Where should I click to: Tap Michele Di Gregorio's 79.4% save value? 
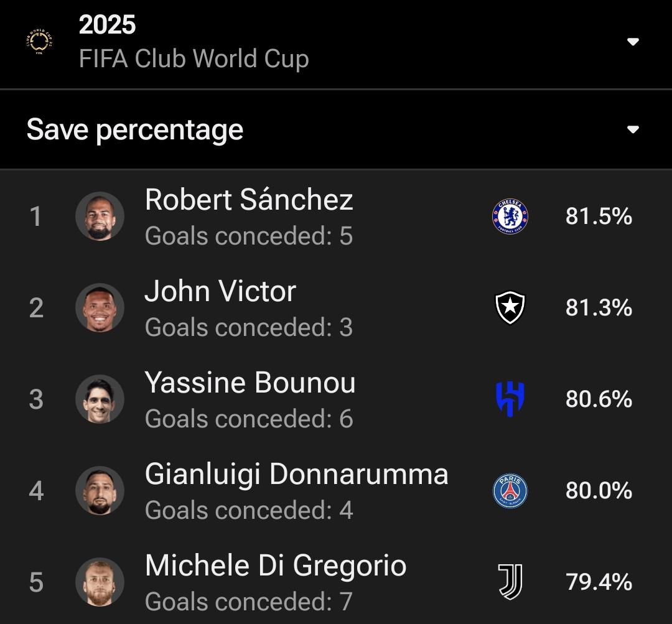599,582
